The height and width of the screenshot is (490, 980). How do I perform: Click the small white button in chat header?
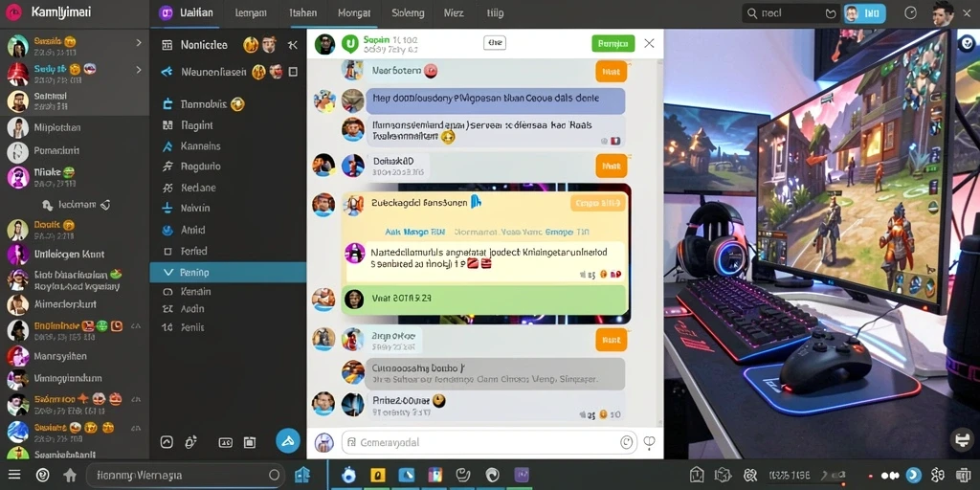(495, 42)
